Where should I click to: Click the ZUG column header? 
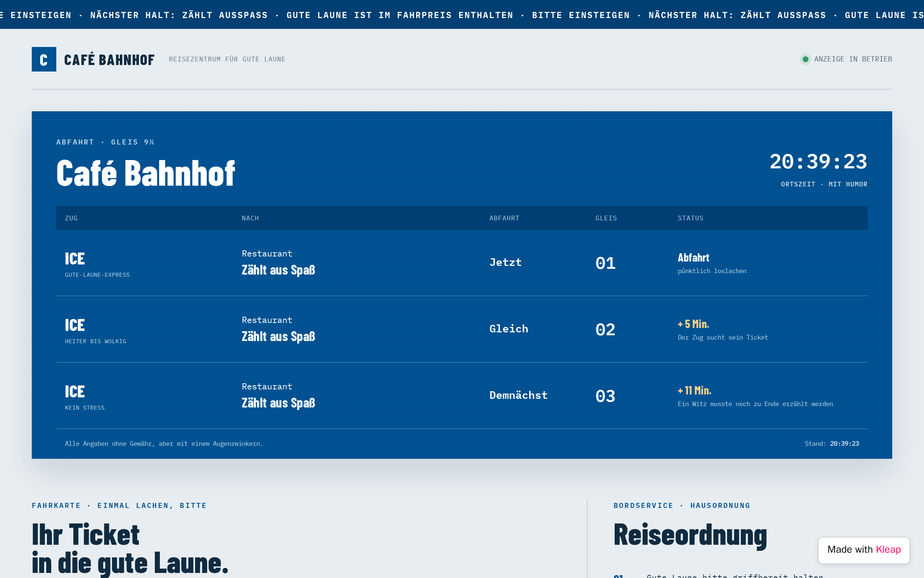click(x=71, y=218)
